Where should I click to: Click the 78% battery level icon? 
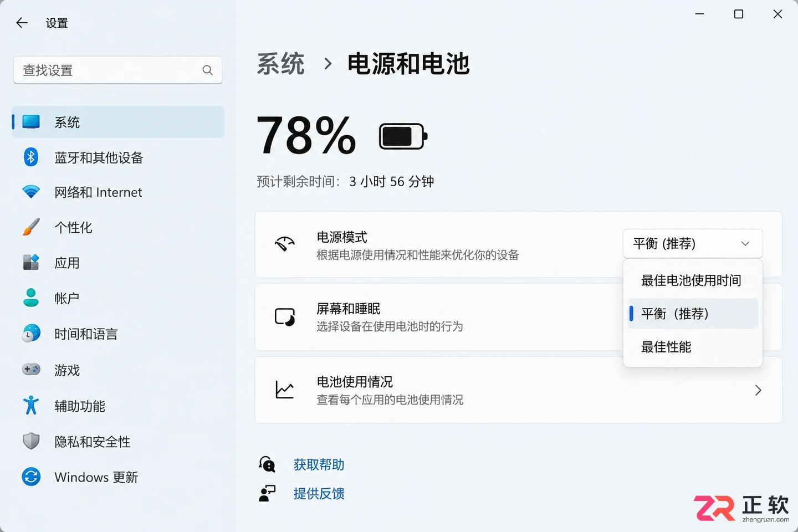[403, 136]
